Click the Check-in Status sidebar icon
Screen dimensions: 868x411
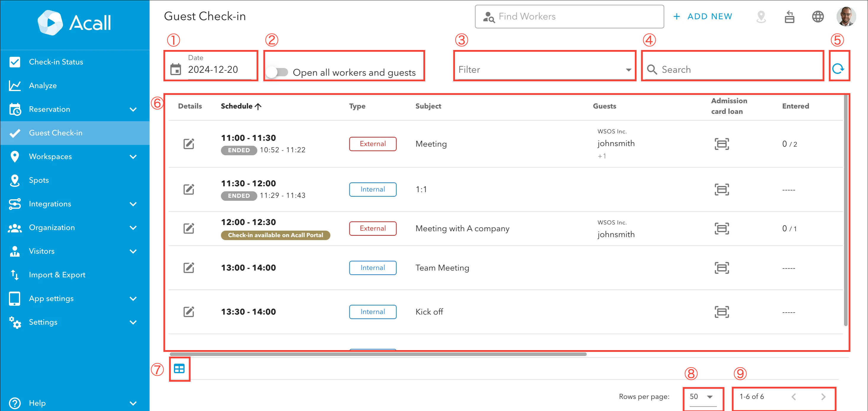coord(15,62)
